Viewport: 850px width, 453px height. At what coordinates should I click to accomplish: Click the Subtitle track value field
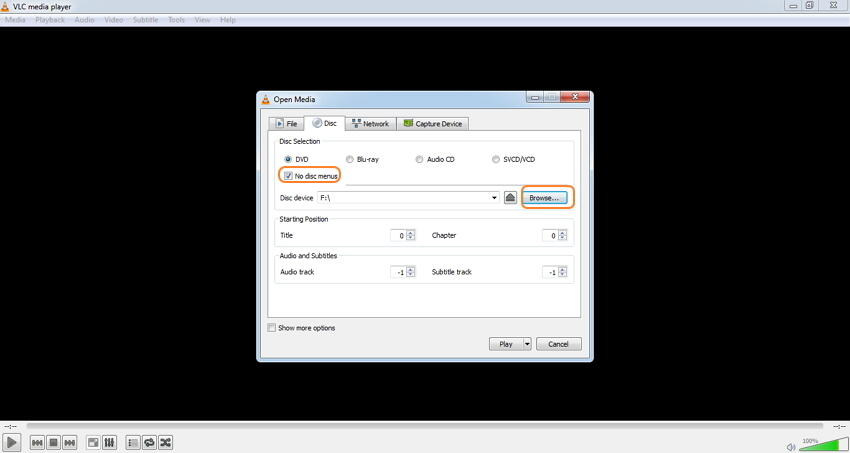point(550,272)
